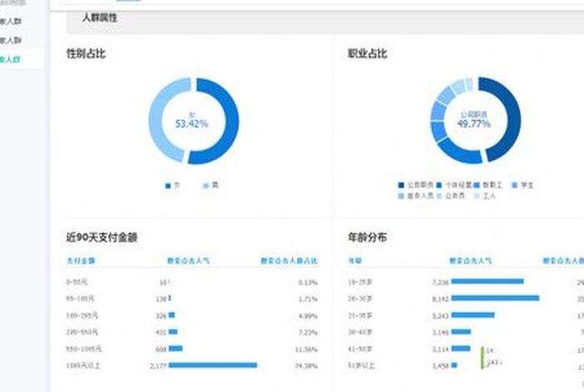Select the green highlighted 人群 sidebar item
This screenshot has width=584, height=392.
click(10, 59)
